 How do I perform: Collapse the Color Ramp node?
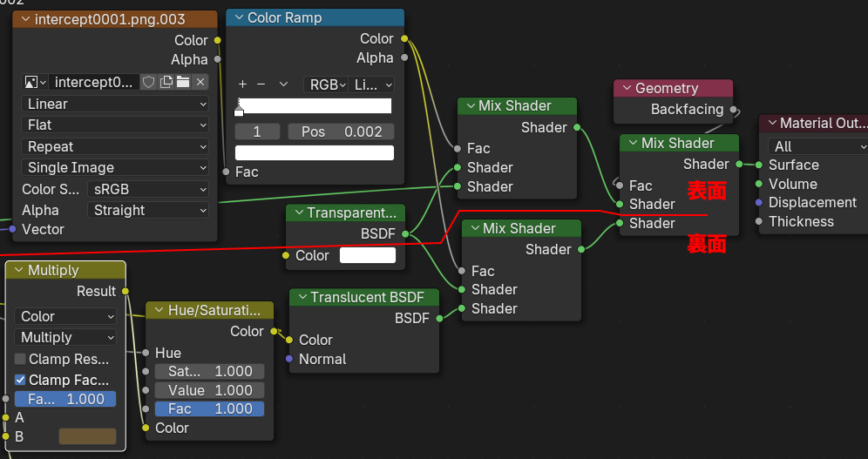click(x=238, y=18)
